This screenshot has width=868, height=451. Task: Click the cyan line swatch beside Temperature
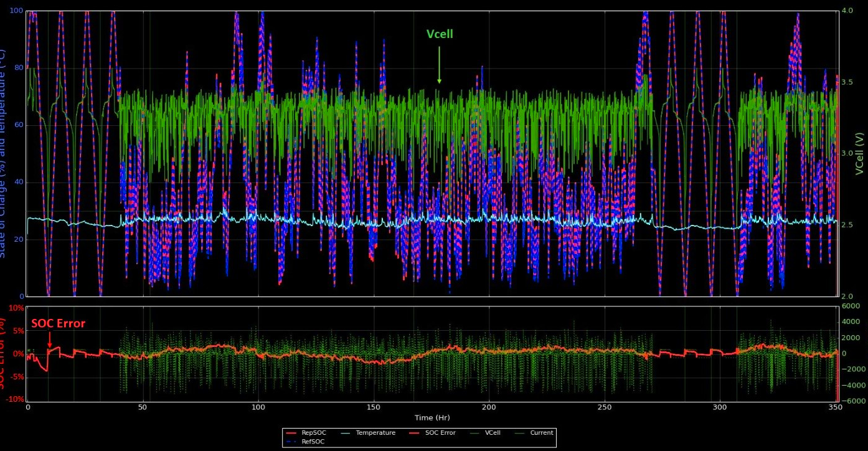click(x=346, y=432)
